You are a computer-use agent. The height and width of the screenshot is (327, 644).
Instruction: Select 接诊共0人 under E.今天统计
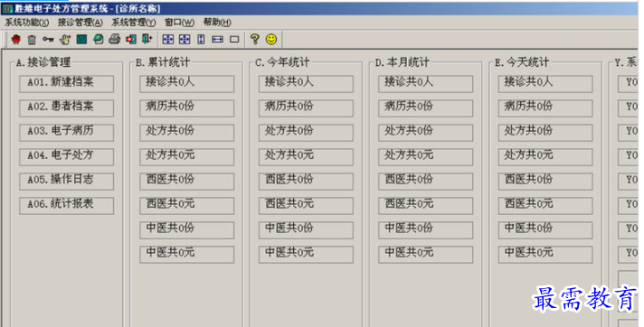(x=545, y=84)
